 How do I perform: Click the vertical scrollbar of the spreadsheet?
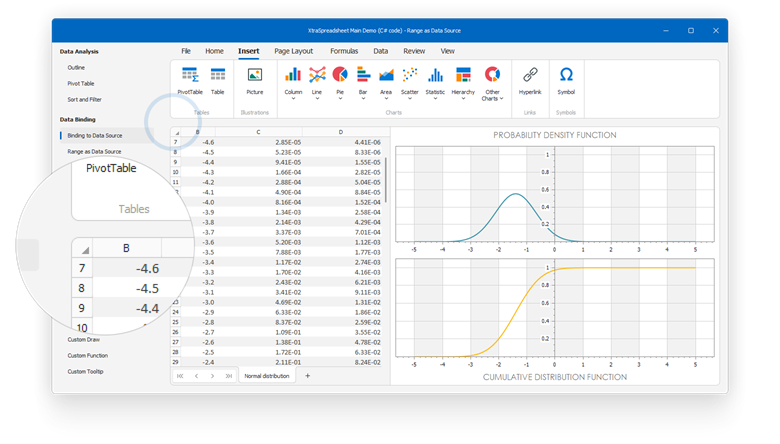point(386,180)
